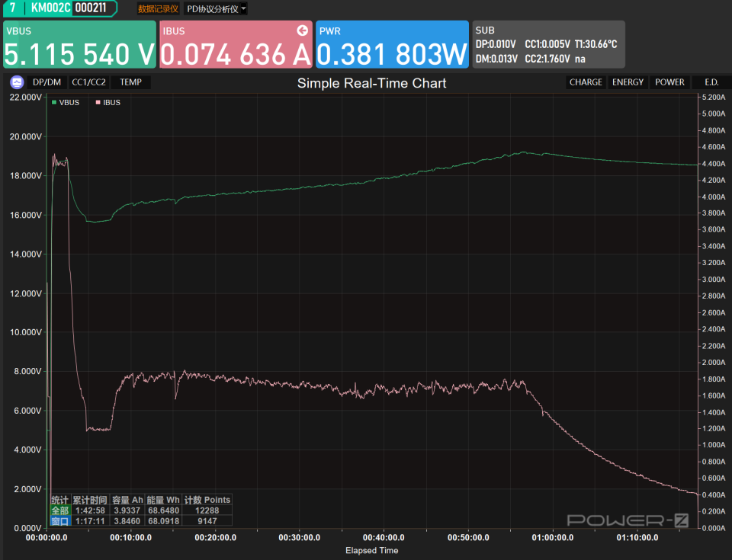The height and width of the screenshot is (560, 732).
Task: Click the purple chart mode icon
Action: tap(17, 82)
